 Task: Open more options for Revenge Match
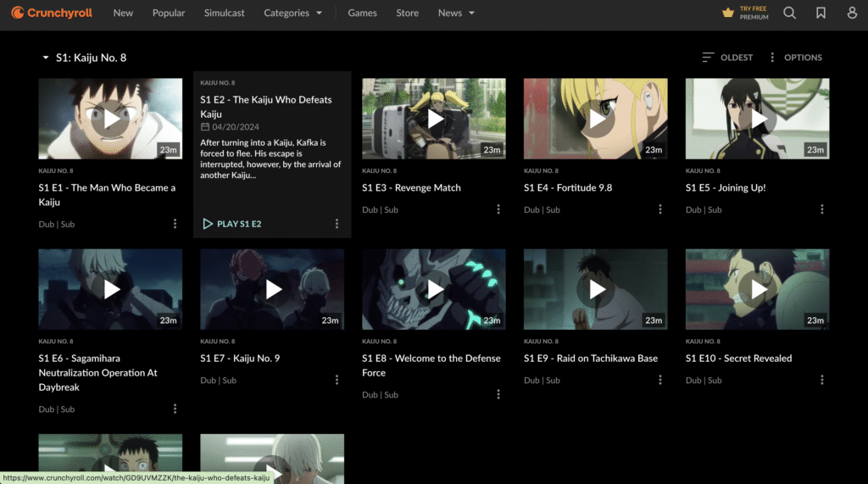point(498,209)
